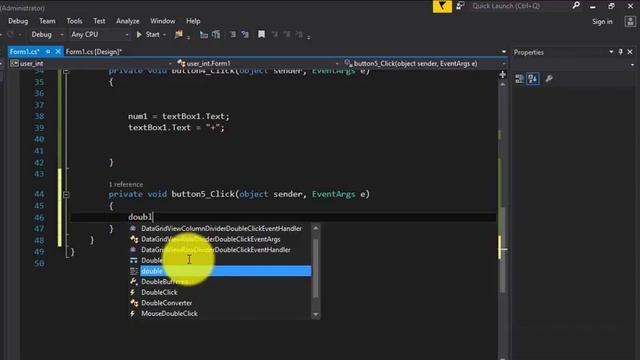Collapse the button5_Click method outline box
The width and height of the screenshot is (640, 360).
pyautogui.click(x=66, y=195)
